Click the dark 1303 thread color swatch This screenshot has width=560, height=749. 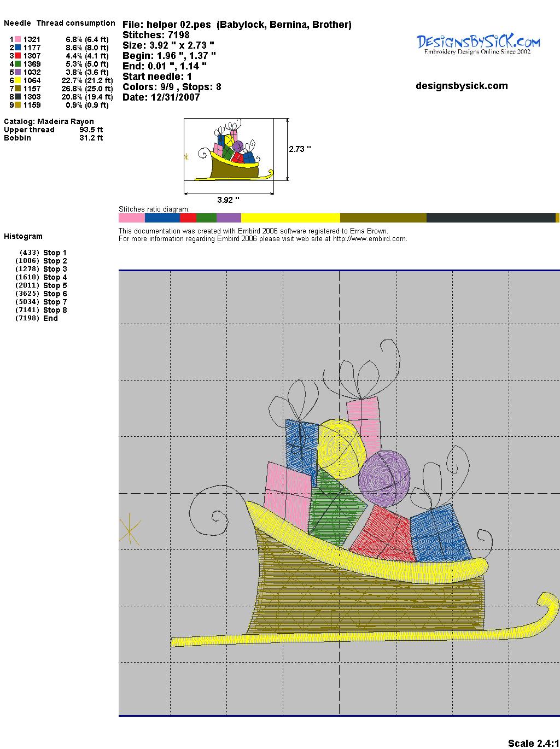17,97
